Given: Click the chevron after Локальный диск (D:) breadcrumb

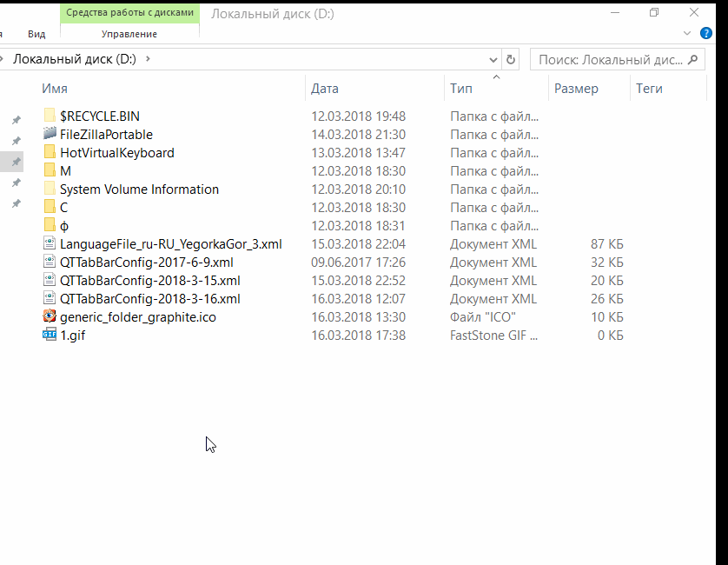Looking at the screenshot, I should (x=148, y=59).
